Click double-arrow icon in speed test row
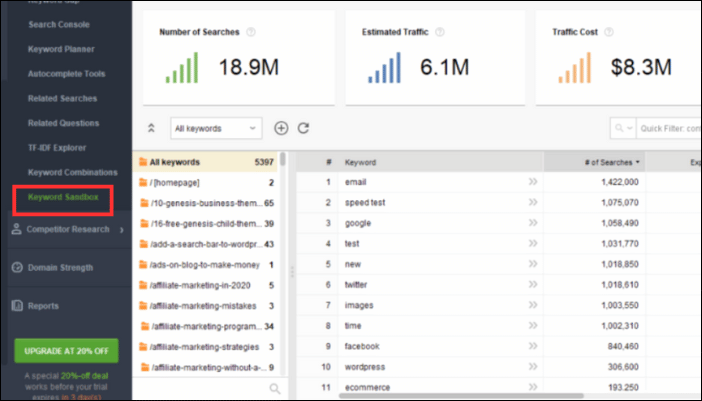 pos(532,202)
